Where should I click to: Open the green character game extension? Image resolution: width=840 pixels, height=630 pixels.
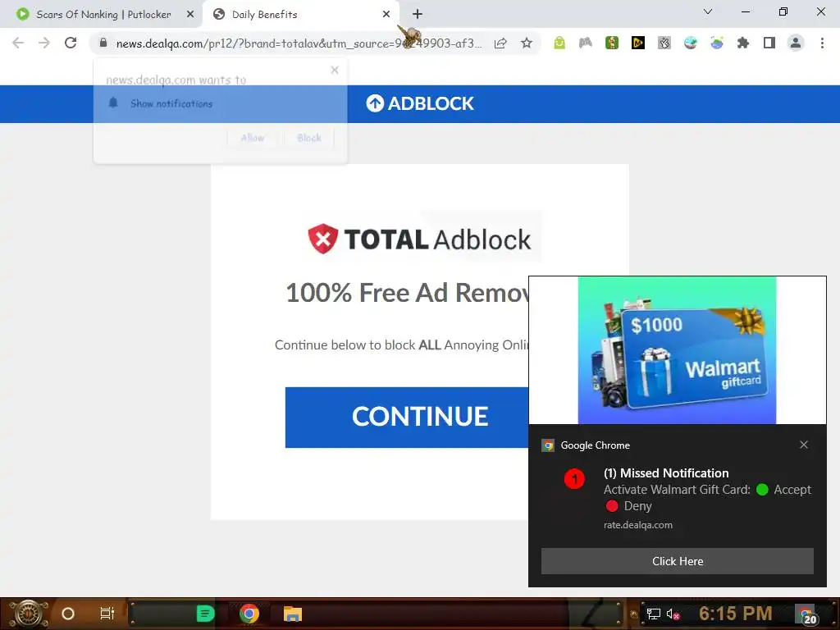pyautogui.click(x=612, y=43)
